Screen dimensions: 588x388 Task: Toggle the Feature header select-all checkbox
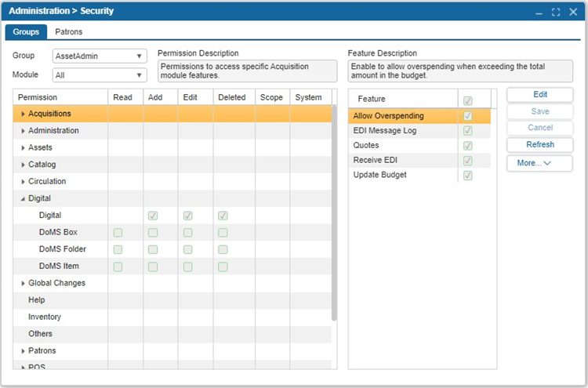[x=467, y=100]
